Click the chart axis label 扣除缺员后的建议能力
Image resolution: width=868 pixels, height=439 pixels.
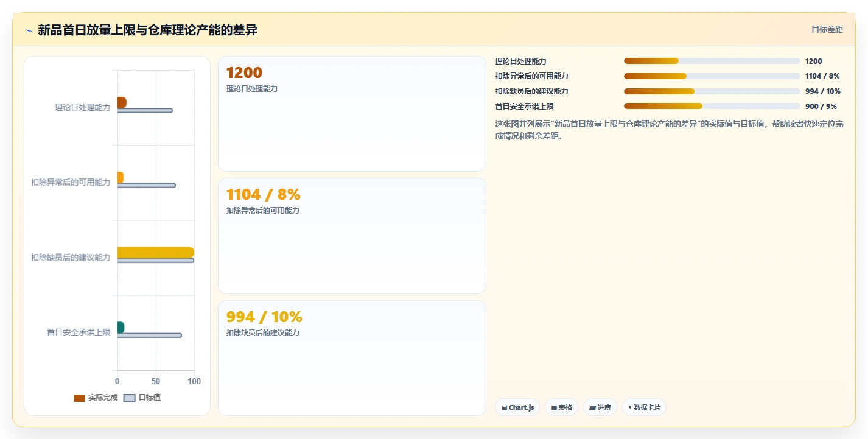click(x=71, y=258)
